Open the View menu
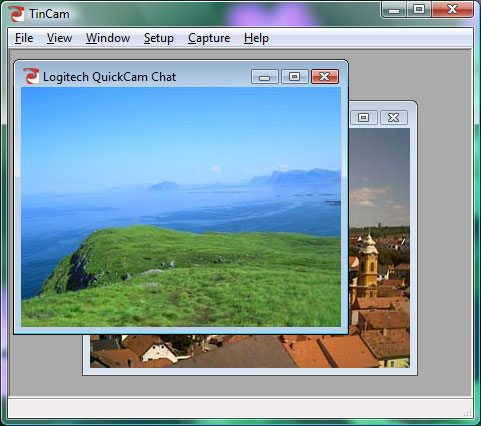 tap(59, 38)
